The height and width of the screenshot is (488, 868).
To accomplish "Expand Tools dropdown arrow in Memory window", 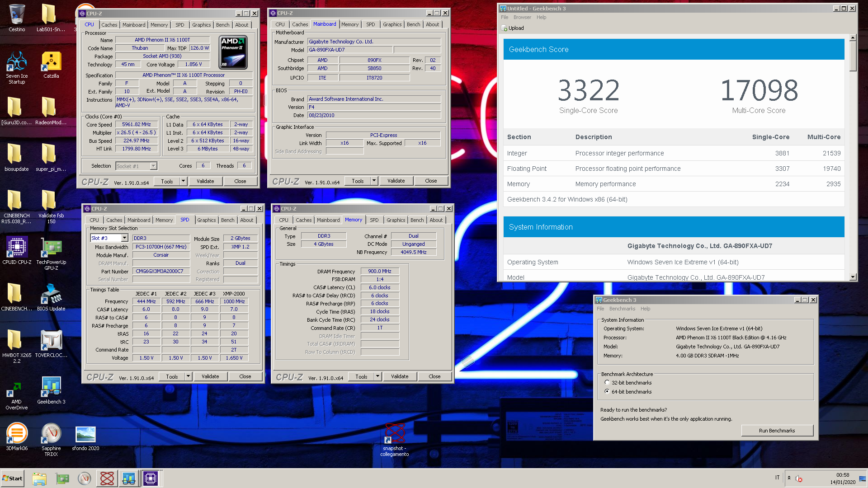I will 378,376.
